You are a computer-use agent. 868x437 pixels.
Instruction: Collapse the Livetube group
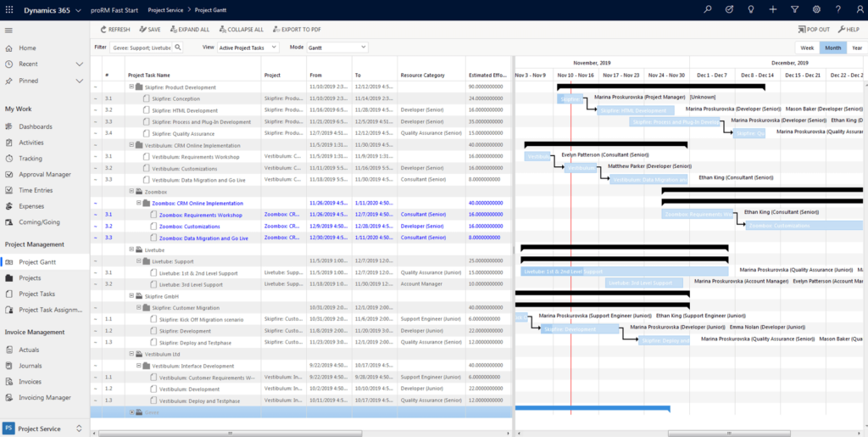[131, 249]
